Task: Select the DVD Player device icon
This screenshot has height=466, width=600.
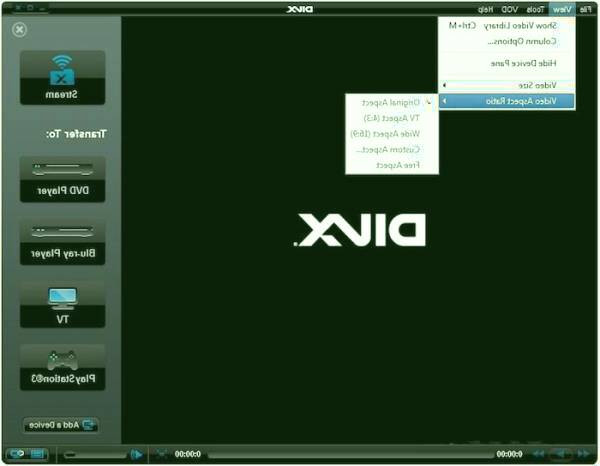Action: [x=62, y=179]
